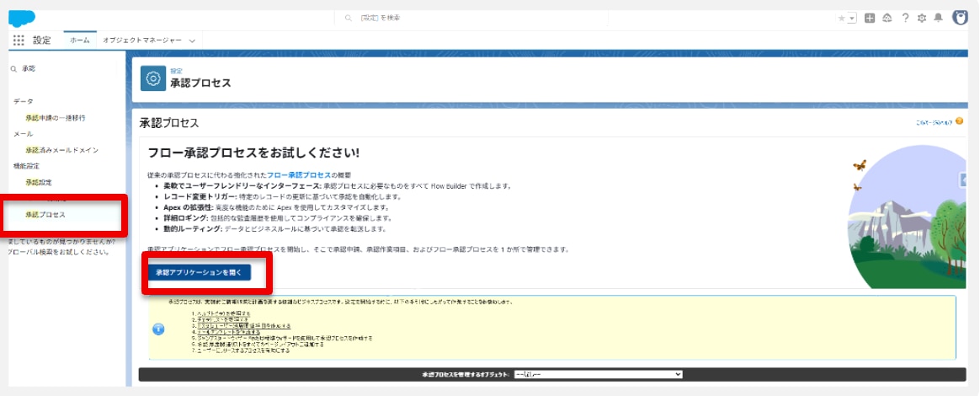Open the help question mark icon
Image resolution: width=980 pixels, height=396 pixels.
click(x=905, y=18)
